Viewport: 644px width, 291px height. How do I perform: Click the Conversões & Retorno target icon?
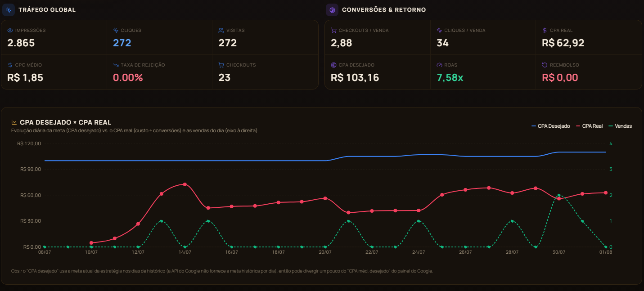[332, 9]
